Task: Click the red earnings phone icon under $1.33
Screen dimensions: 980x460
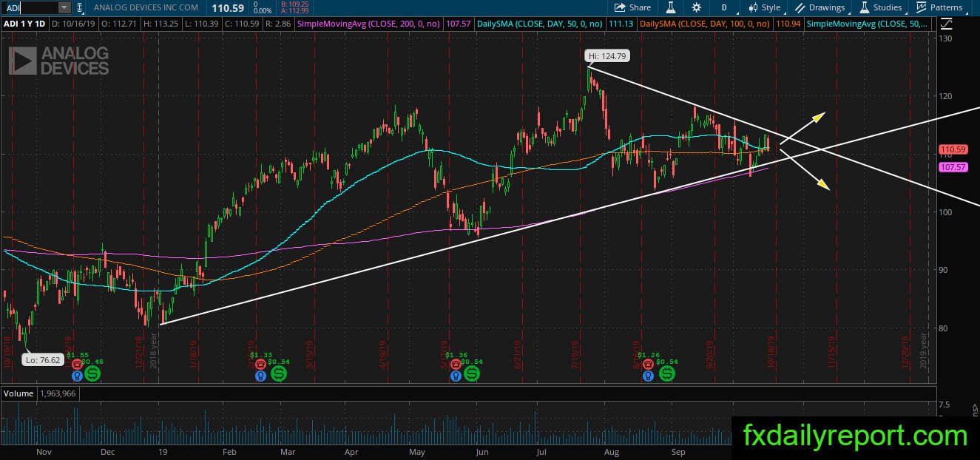Action: [260, 365]
